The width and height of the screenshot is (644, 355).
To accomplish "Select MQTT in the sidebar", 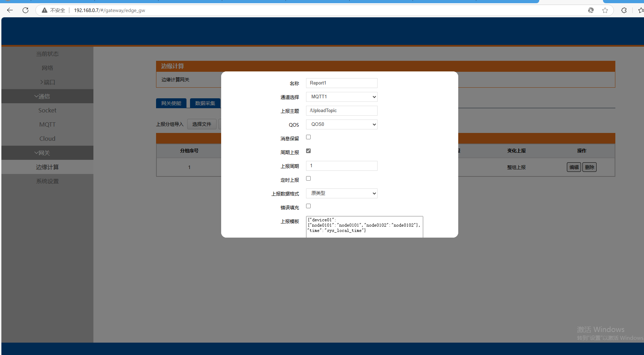I will (x=47, y=124).
